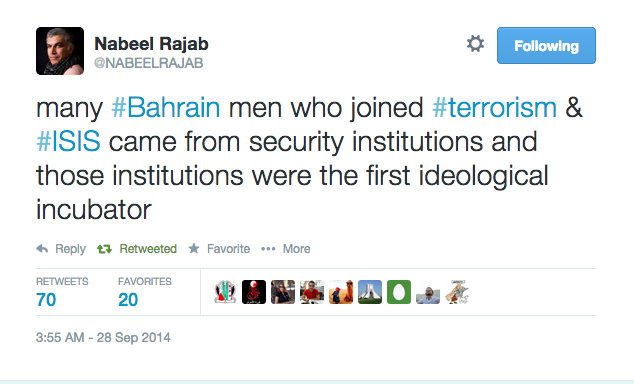Open the cartoon character avatar at end
Image resolution: width=634 pixels, height=384 pixels.
pyautogui.click(x=457, y=292)
